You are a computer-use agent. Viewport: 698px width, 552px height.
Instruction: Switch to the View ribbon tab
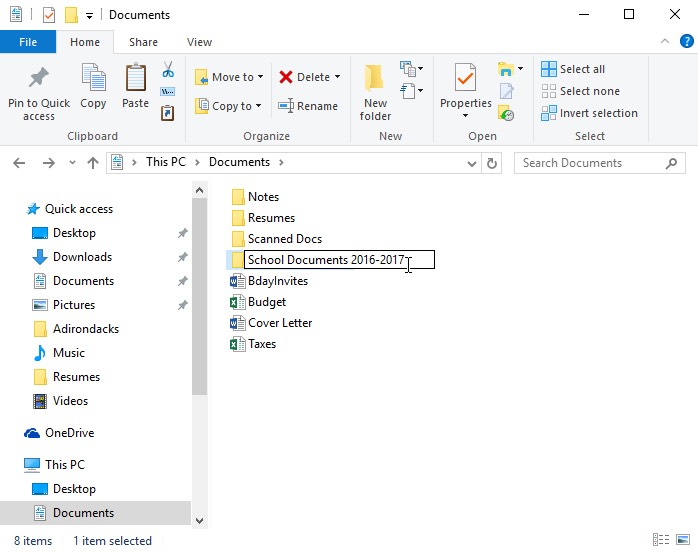coord(199,42)
